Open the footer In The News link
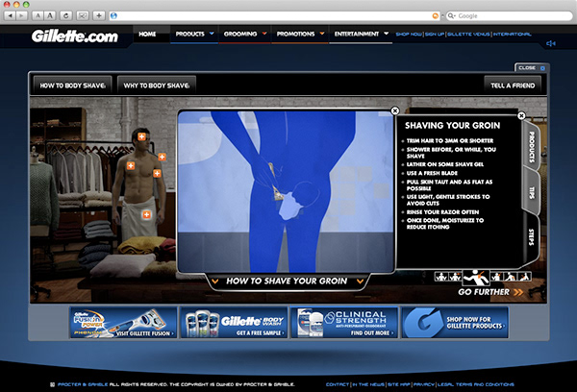Viewport: 577px width, 392px height. [368, 384]
